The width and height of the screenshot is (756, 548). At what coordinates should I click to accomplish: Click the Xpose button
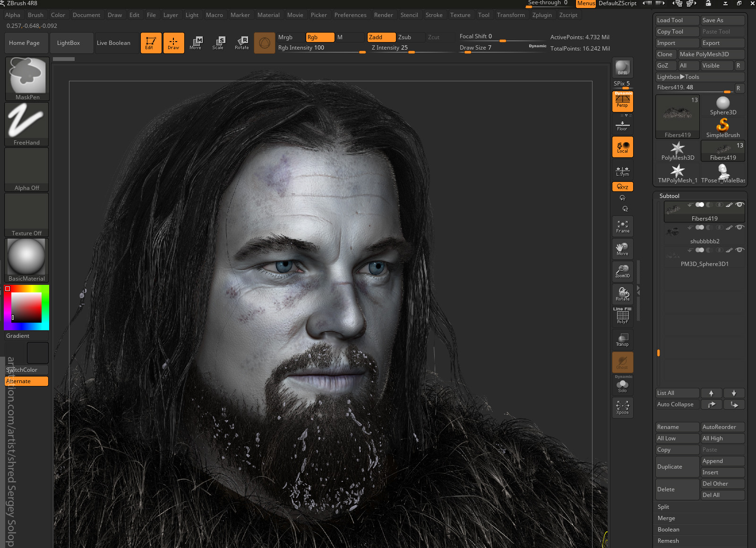[622, 407]
